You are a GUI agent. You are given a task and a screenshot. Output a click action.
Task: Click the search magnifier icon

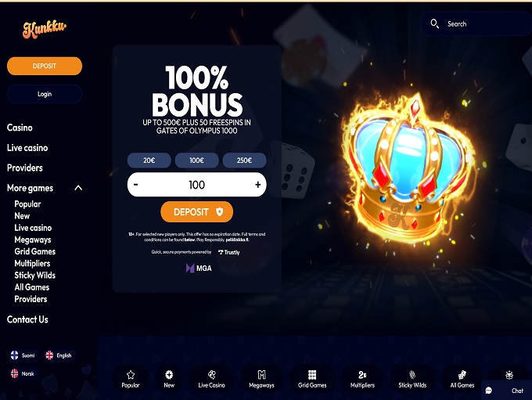coord(435,23)
